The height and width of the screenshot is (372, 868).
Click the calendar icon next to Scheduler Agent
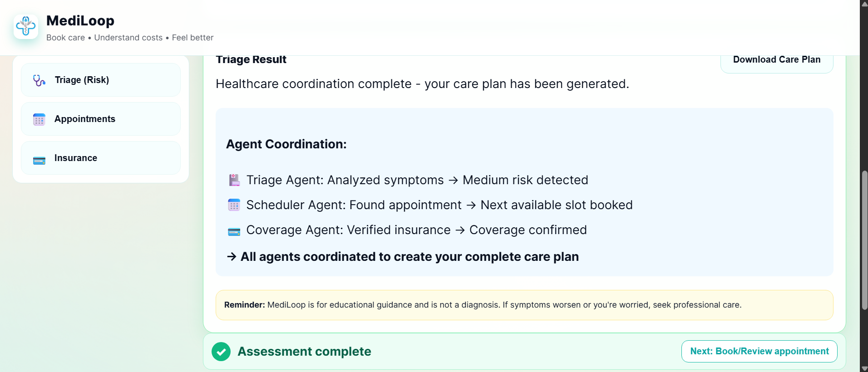(x=234, y=205)
